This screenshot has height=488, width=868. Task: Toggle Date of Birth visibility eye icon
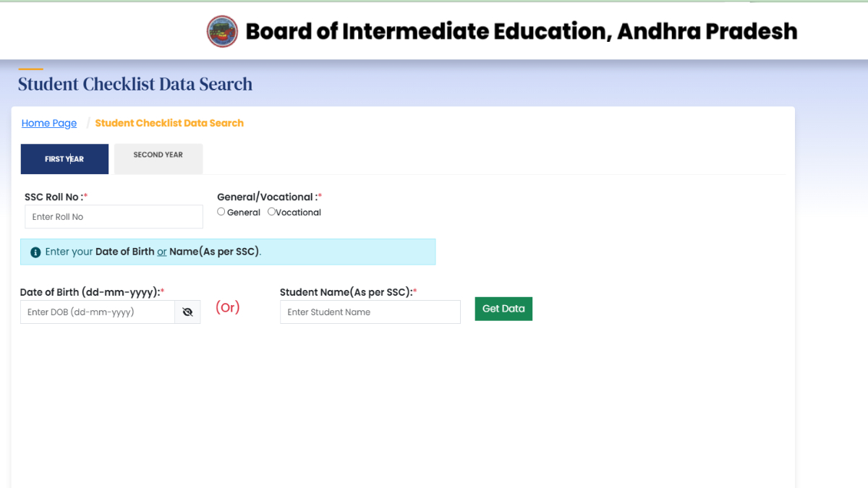(187, 312)
